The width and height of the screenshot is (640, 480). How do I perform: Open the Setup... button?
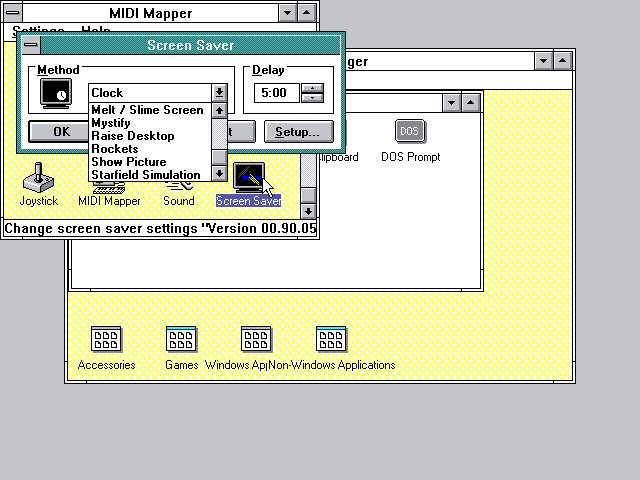click(x=299, y=131)
